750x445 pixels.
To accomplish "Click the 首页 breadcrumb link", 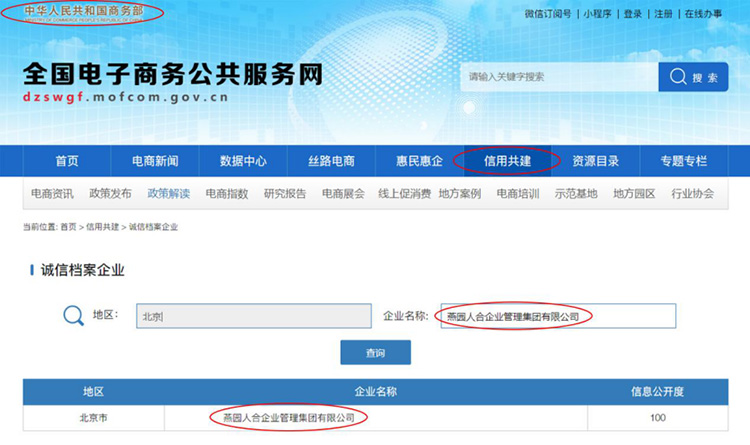I will pos(68,227).
